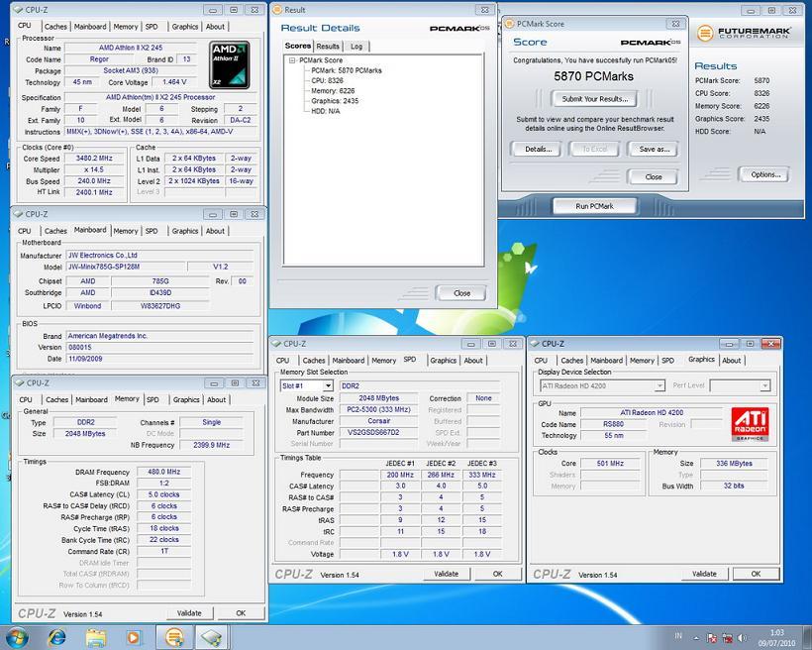Open the volume speaker tray icon

tap(742, 638)
